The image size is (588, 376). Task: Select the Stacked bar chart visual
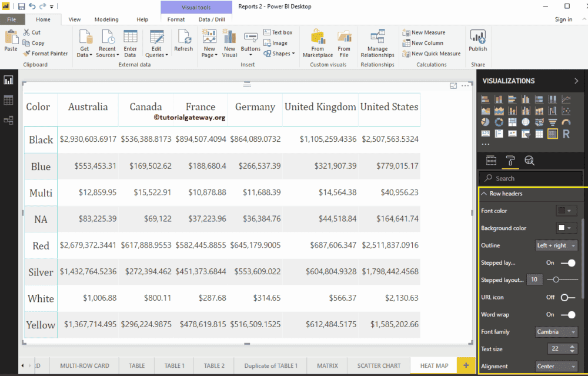[x=485, y=99]
